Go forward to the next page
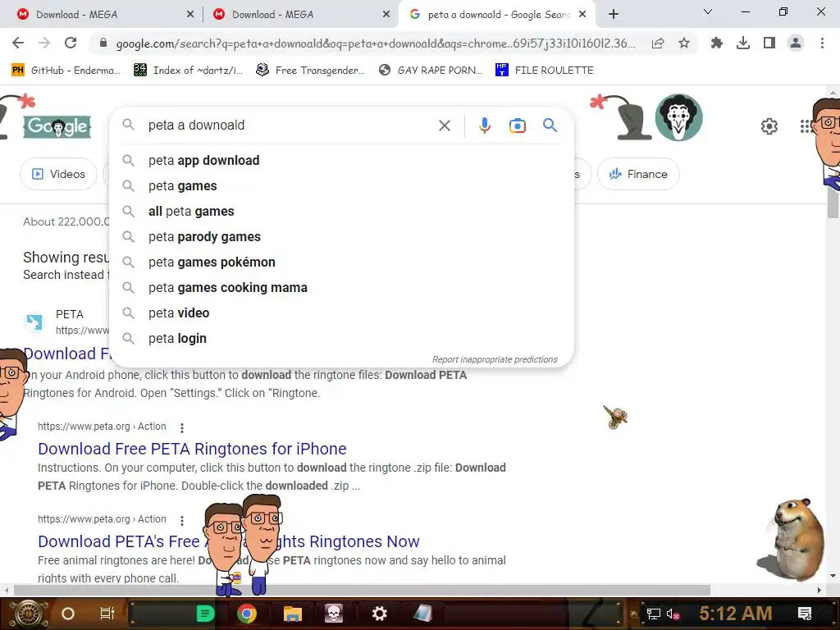The image size is (840, 630). 44,43
